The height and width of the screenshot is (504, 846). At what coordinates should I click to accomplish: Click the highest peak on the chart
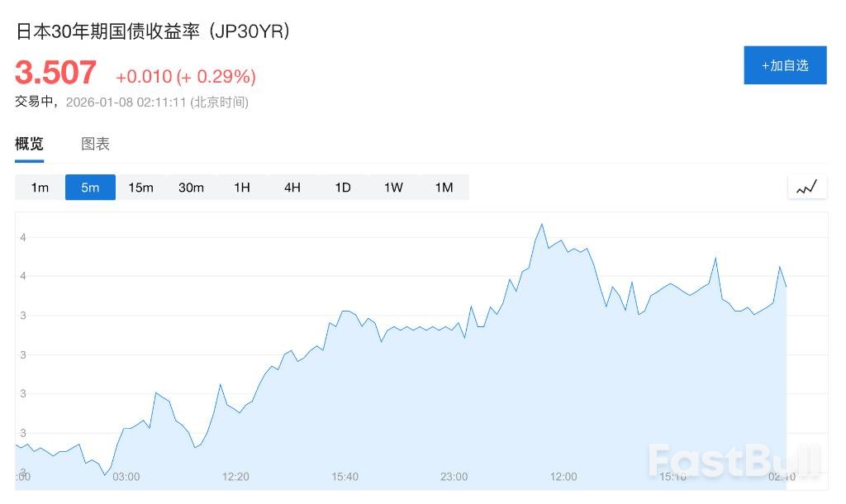tap(542, 224)
